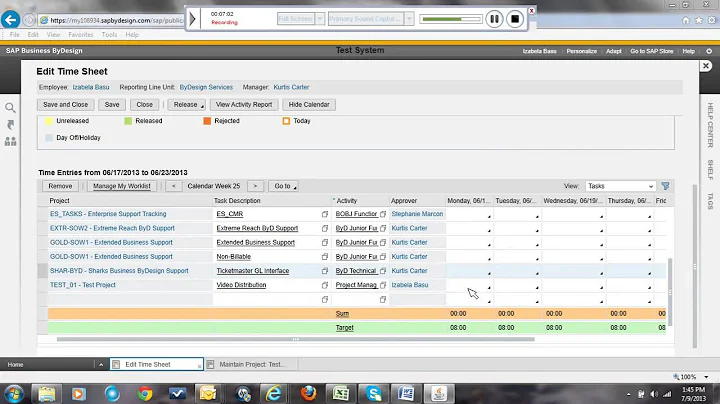Click Manage My Worklist button
The height and width of the screenshot is (404, 720).
122,186
